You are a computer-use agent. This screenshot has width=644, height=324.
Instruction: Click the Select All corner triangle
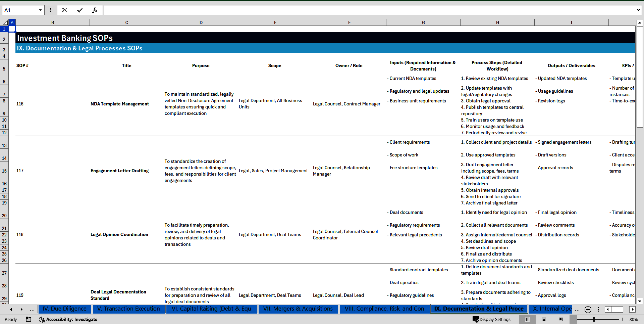tap(5, 22)
